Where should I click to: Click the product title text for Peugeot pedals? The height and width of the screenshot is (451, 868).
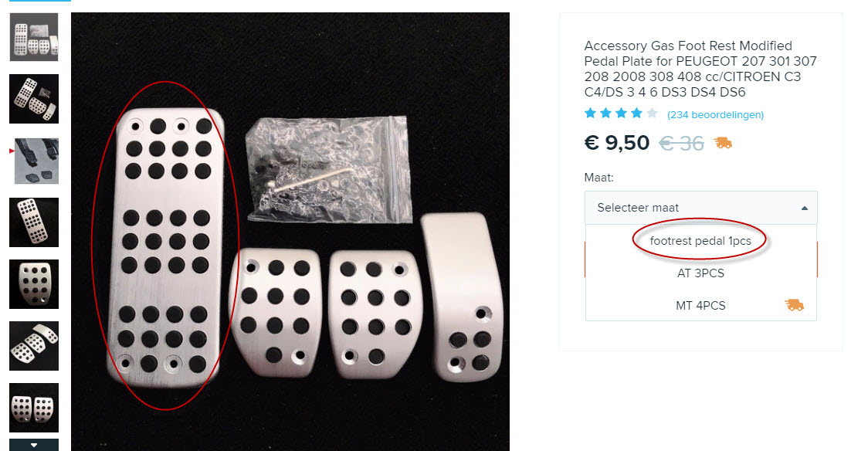[x=700, y=69]
